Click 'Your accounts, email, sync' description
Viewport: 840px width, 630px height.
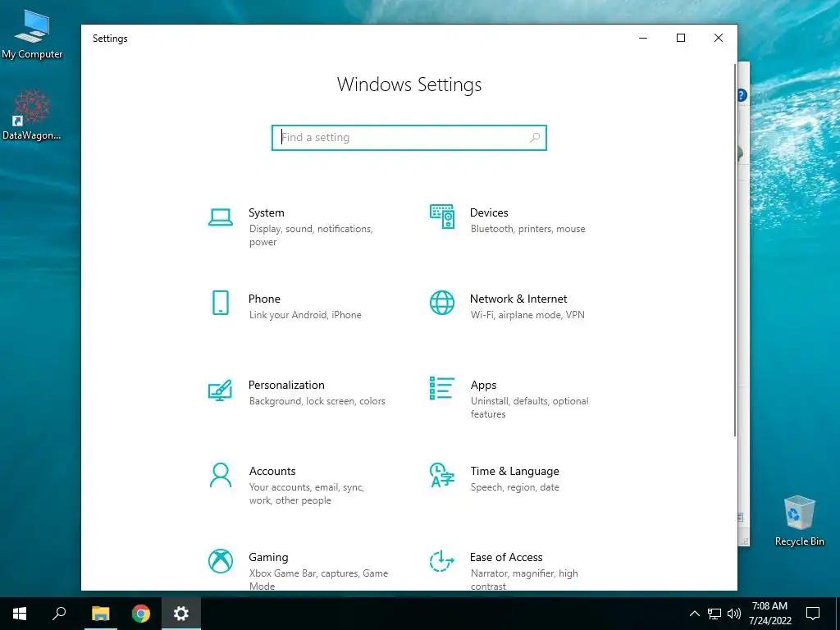307,494
